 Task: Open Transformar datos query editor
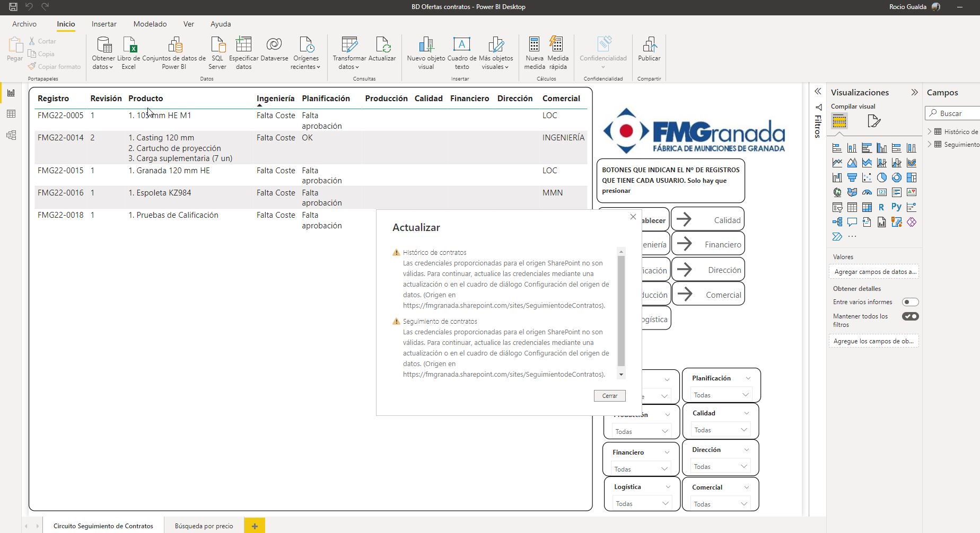349,53
